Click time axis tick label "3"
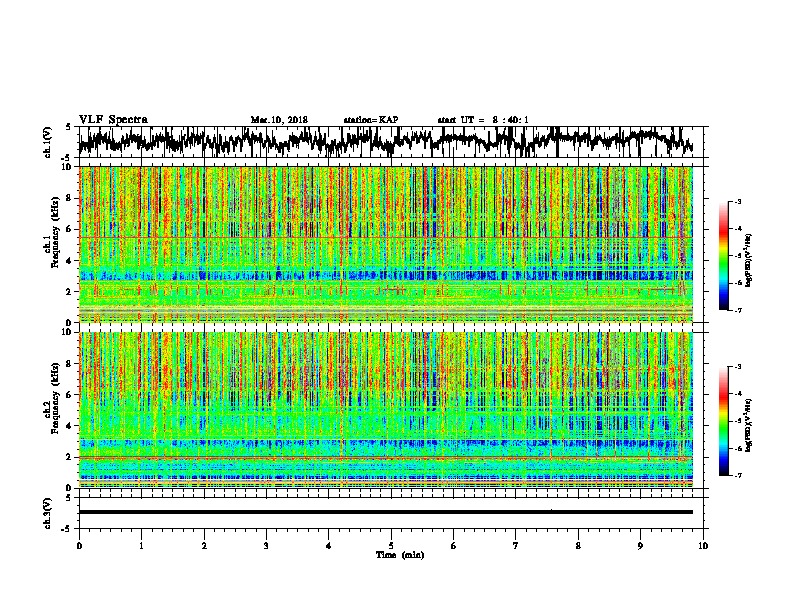 tap(266, 546)
